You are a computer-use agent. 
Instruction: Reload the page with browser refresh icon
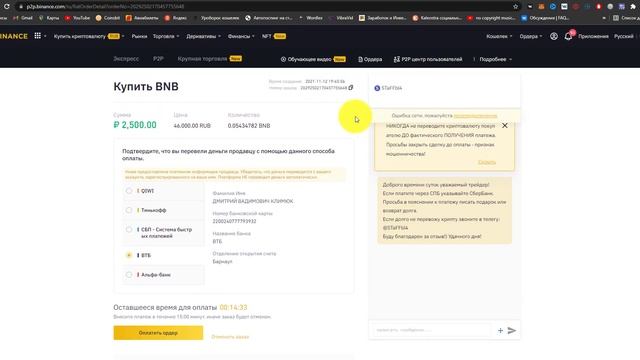[7, 7]
